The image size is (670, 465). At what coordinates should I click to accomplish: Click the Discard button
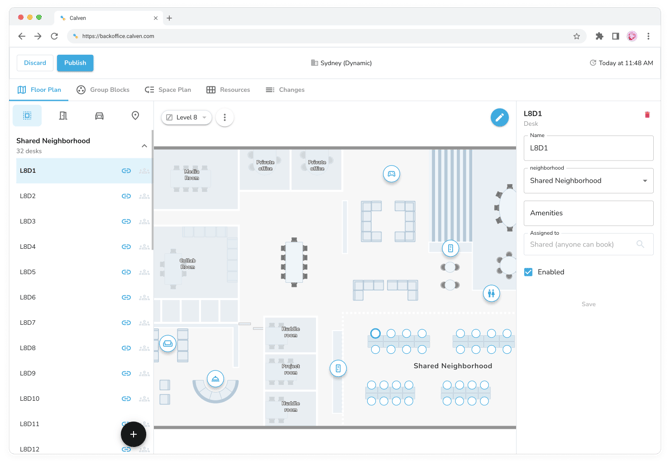35,63
